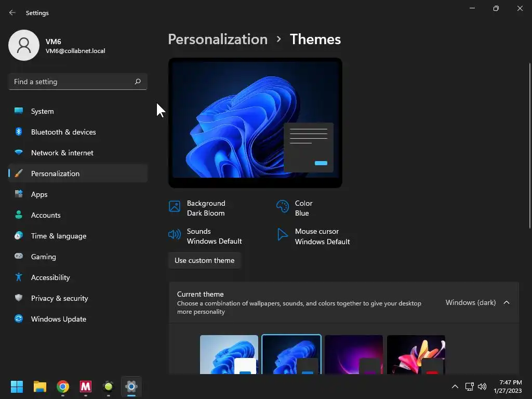Click the green ball app on taskbar
This screenshot has width=532, height=399.
(109, 387)
